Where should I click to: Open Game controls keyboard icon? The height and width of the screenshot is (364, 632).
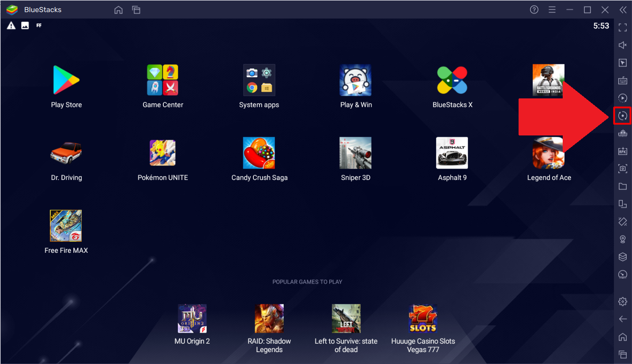point(622,80)
